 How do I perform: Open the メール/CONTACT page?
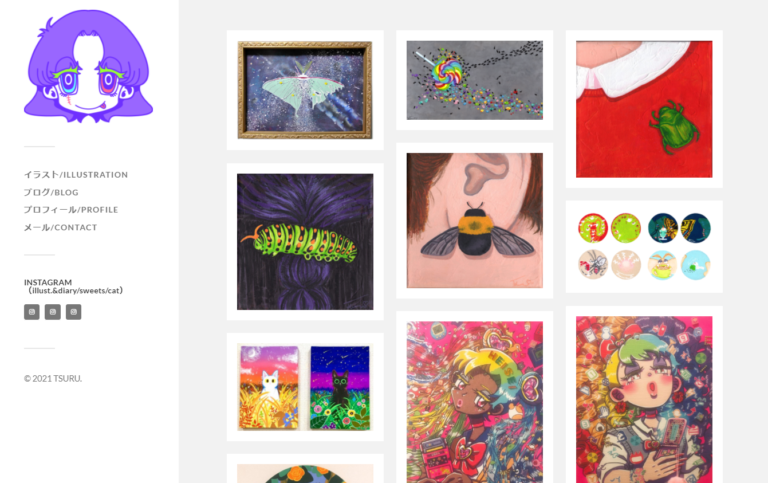point(60,227)
